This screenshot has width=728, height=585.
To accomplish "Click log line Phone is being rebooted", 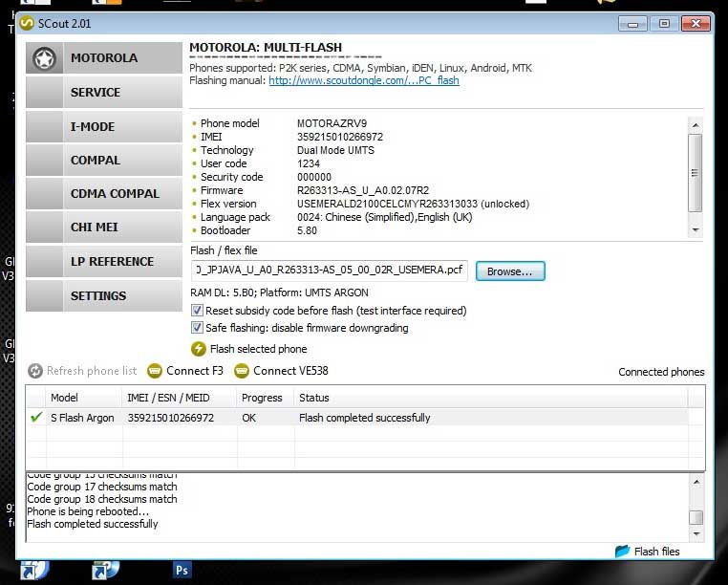I will pyautogui.click(x=88, y=511).
